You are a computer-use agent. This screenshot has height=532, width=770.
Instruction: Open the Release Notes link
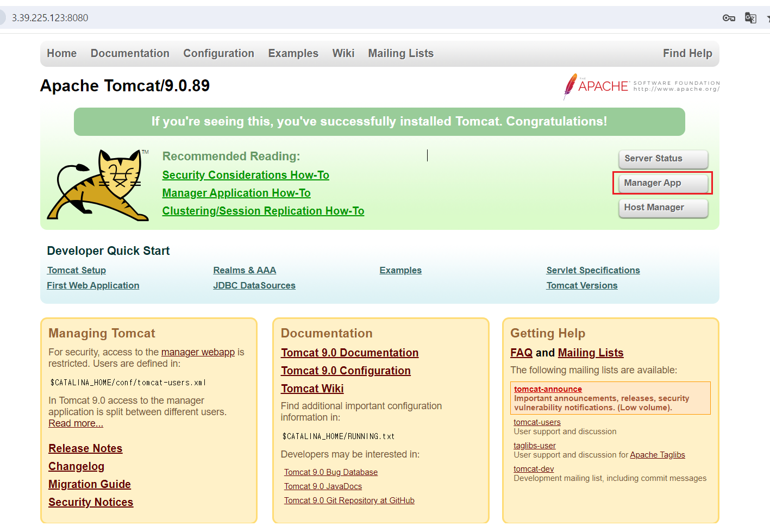coord(85,448)
